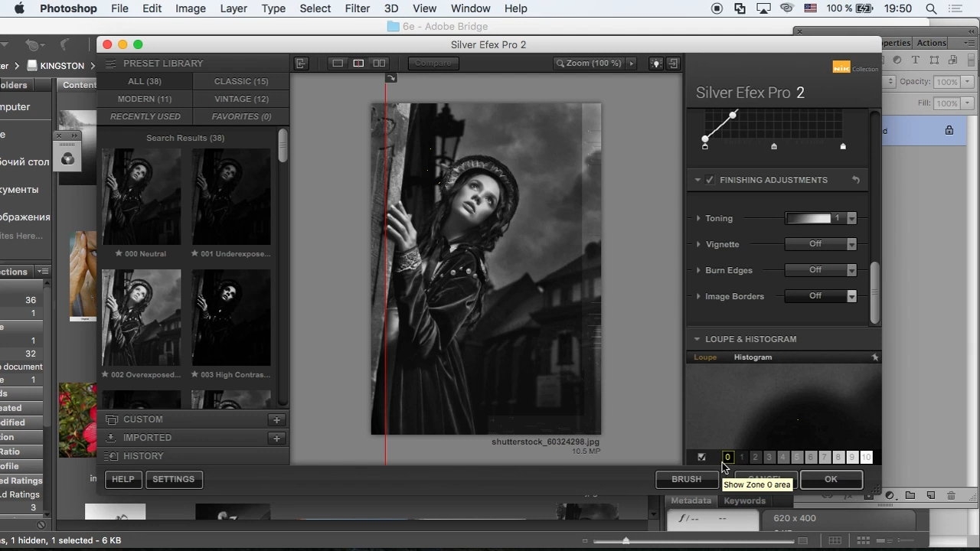This screenshot has width=980, height=551.
Task: Apply the 003 High Contrast preset thumbnail
Action: pyautogui.click(x=231, y=318)
